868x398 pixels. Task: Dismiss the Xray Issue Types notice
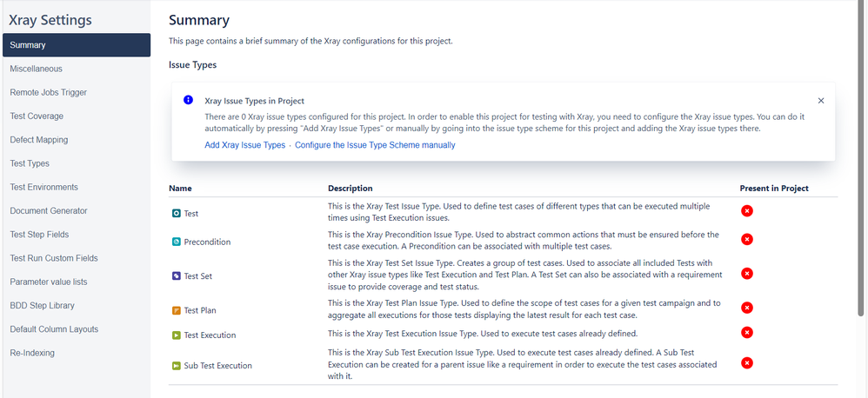(821, 101)
